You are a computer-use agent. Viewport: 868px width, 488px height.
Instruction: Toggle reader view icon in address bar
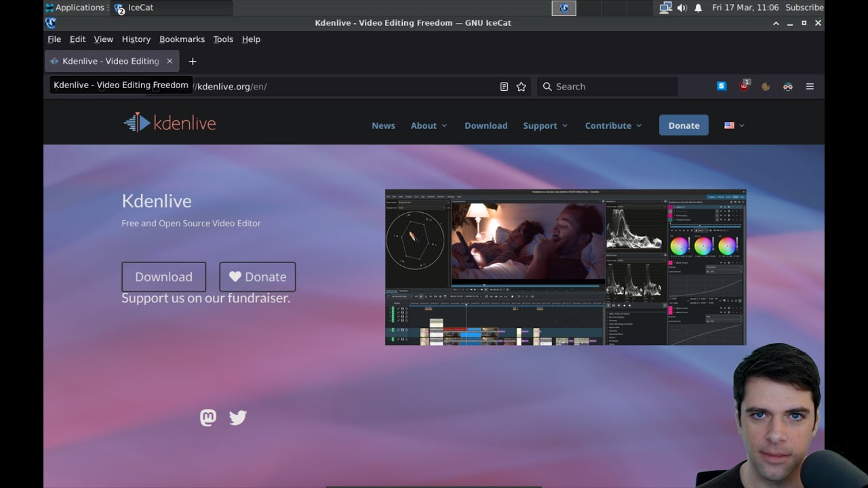(x=504, y=87)
